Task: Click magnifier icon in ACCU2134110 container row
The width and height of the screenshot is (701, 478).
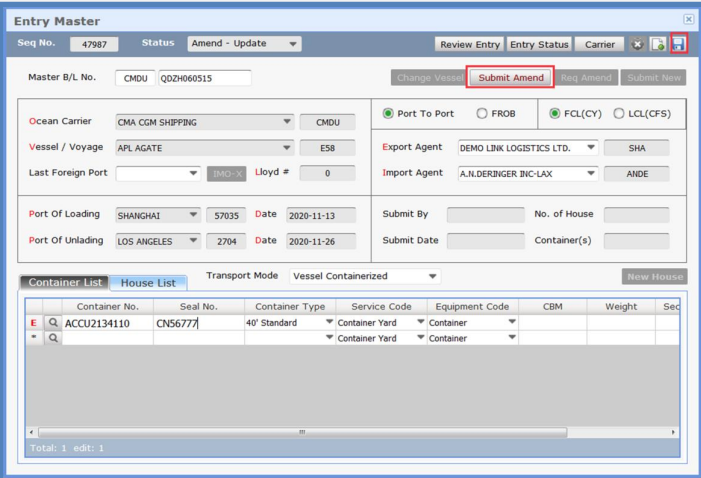Action: pos(53,324)
